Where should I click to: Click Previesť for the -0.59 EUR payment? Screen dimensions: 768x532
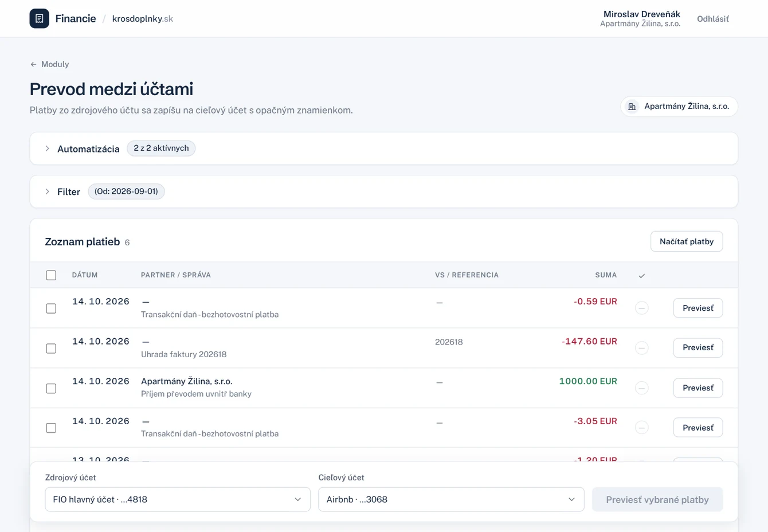click(x=698, y=308)
